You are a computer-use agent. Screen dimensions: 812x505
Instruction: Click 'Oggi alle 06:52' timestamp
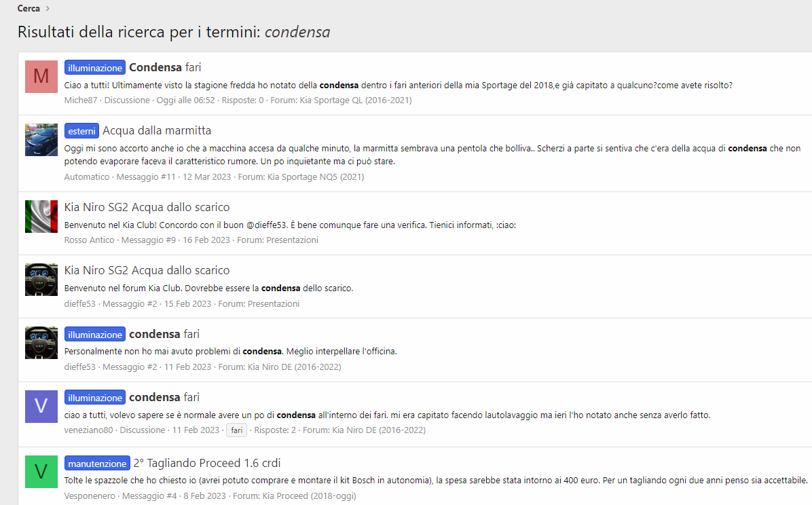(185, 100)
